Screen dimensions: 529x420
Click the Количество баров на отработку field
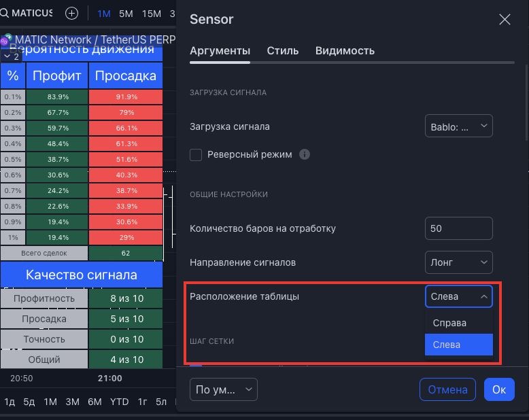[458, 228]
